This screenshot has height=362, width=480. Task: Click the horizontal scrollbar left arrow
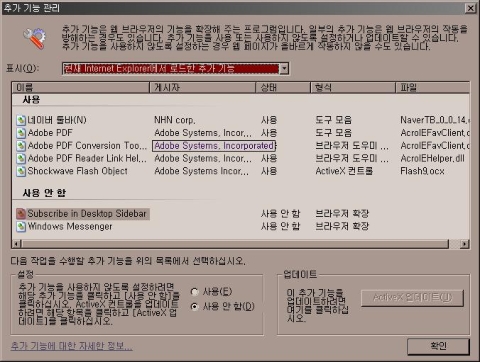click(17, 244)
